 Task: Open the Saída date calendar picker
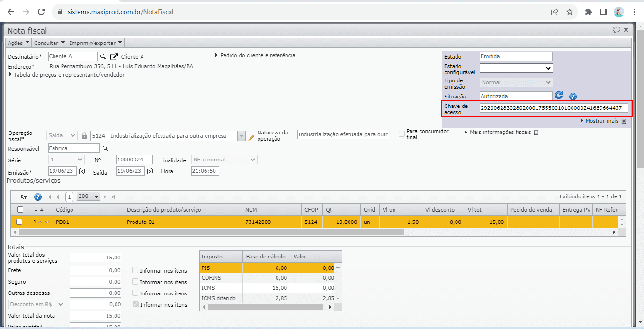pyautogui.click(x=150, y=171)
